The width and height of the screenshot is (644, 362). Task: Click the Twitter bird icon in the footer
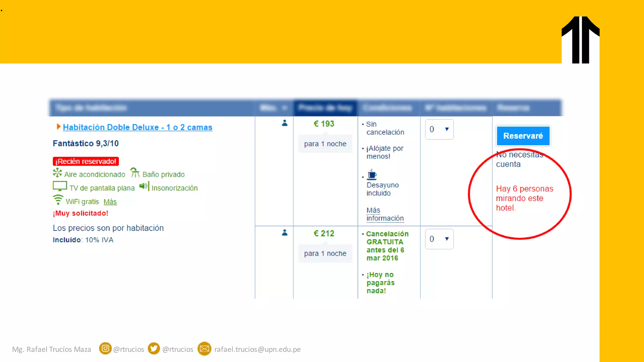[154, 348]
